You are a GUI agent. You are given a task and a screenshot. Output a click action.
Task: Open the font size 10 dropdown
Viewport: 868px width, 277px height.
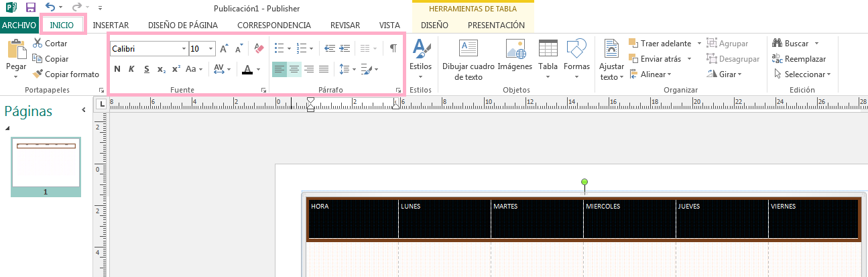(x=211, y=48)
